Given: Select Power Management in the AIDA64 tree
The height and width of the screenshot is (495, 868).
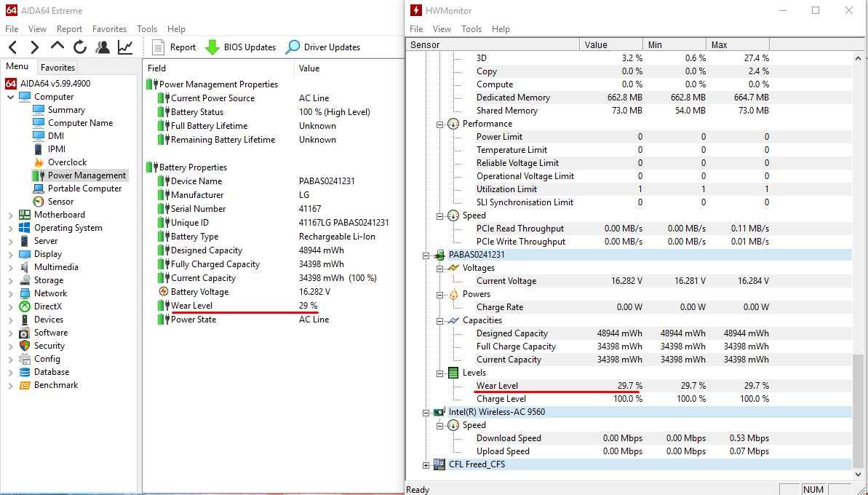Looking at the screenshot, I should point(87,175).
